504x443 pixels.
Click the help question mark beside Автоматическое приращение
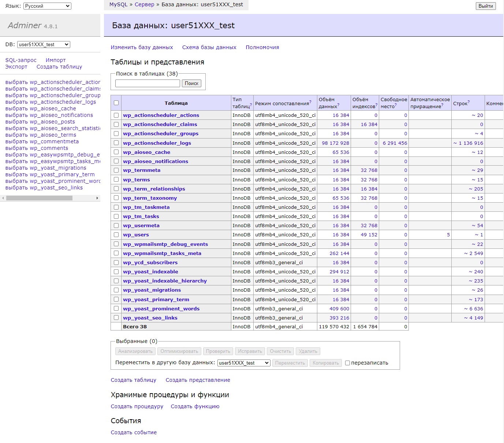tap(442, 105)
